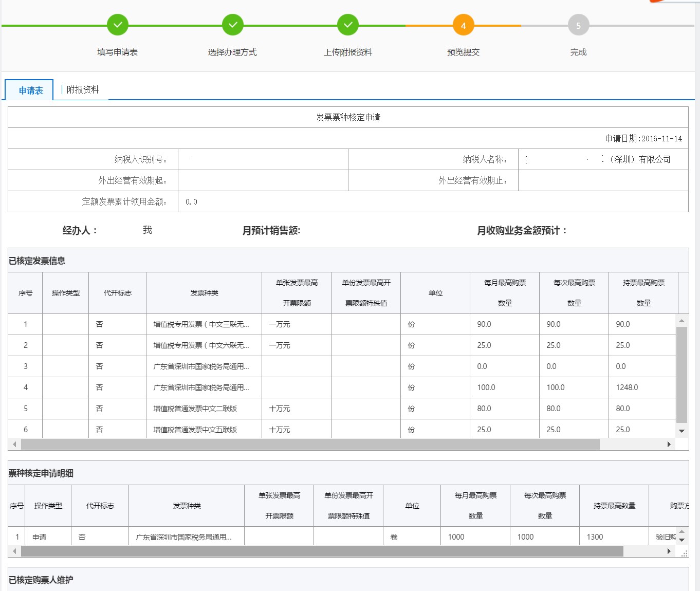Click the 操作类型 header in 票种核定申请明细
This screenshot has height=591, width=700.
(x=48, y=506)
